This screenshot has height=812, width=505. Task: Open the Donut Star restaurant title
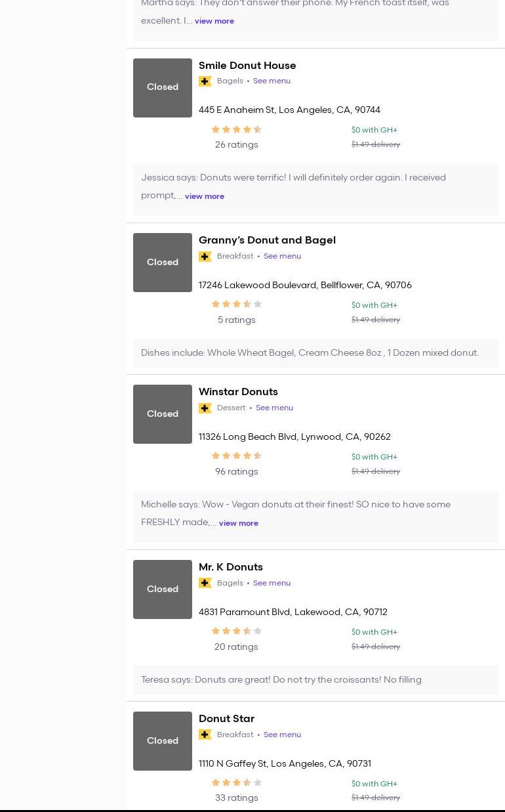[226, 719]
